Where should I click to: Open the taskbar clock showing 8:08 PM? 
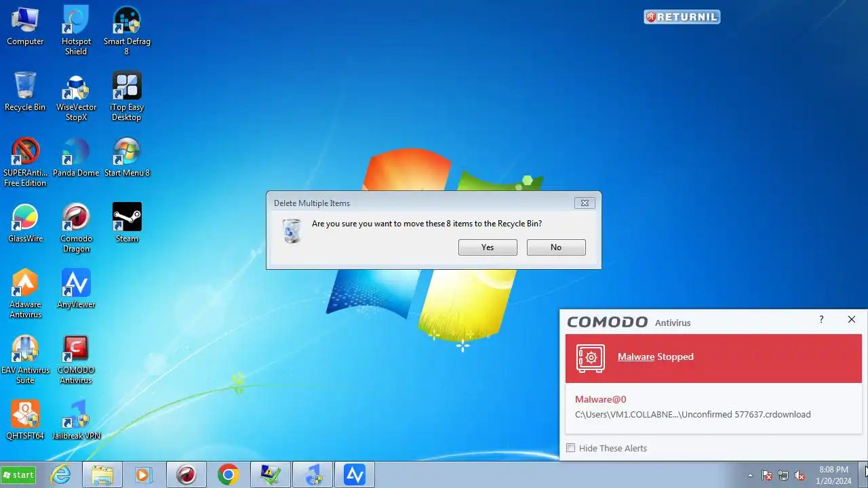833,475
